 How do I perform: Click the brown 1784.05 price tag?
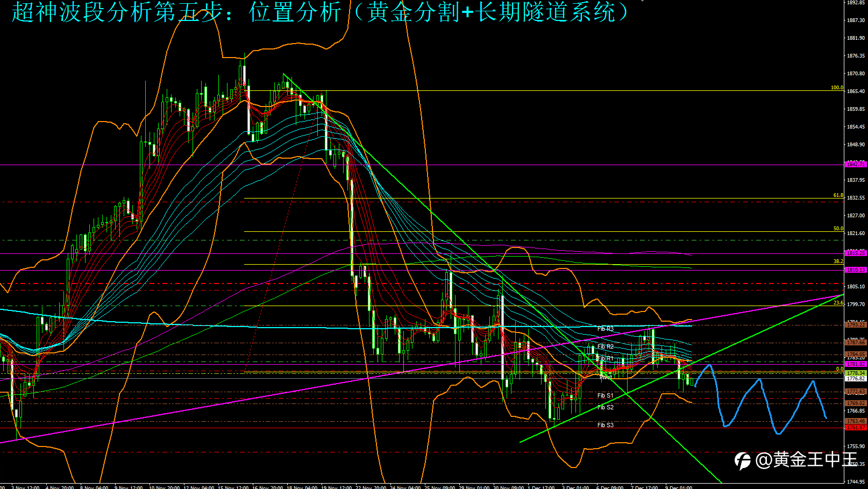(856, 355)
